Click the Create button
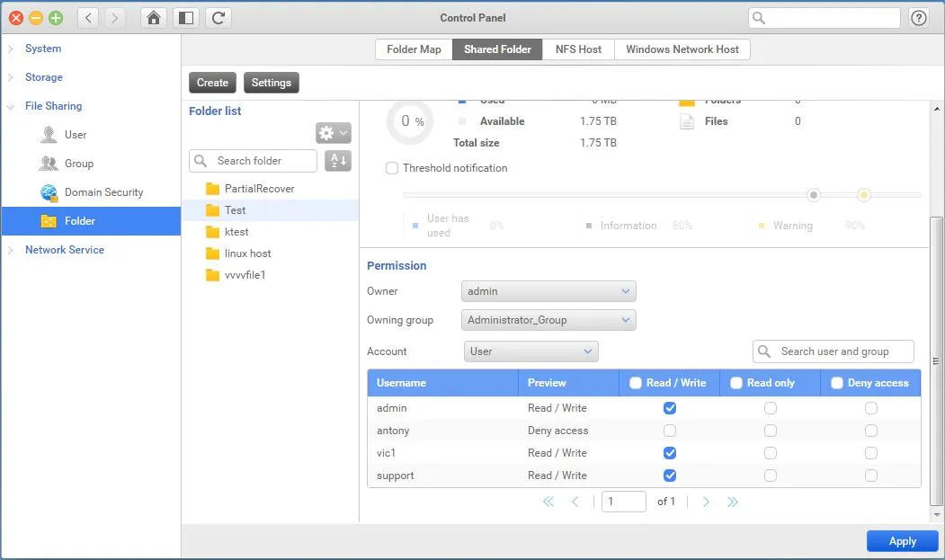This screenshot has height=560, width=945. [212, 83]
